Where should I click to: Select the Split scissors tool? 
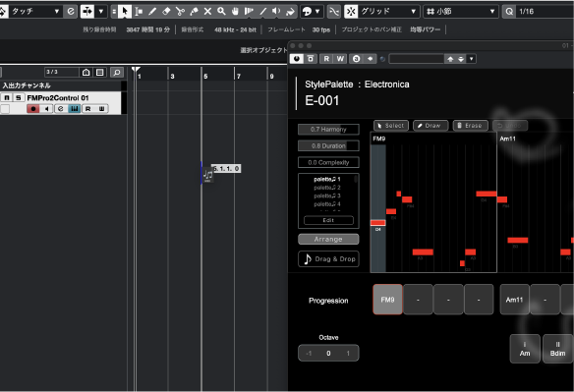180,12
